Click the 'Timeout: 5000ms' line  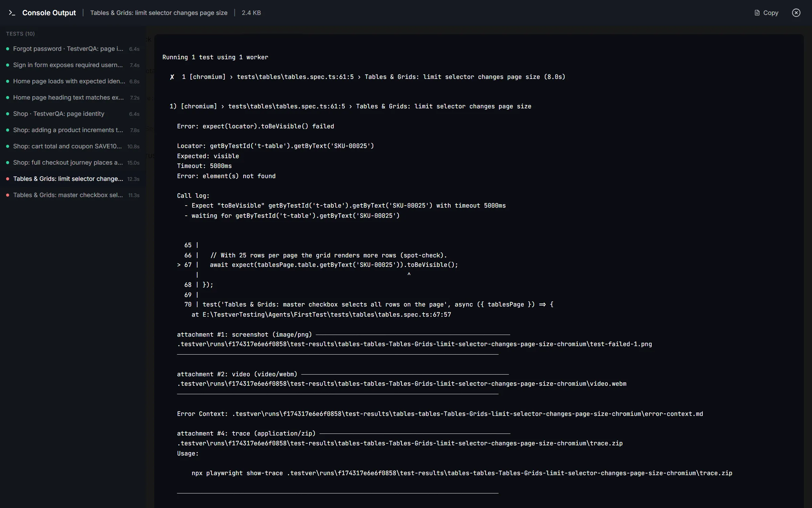tap(204, 166)
